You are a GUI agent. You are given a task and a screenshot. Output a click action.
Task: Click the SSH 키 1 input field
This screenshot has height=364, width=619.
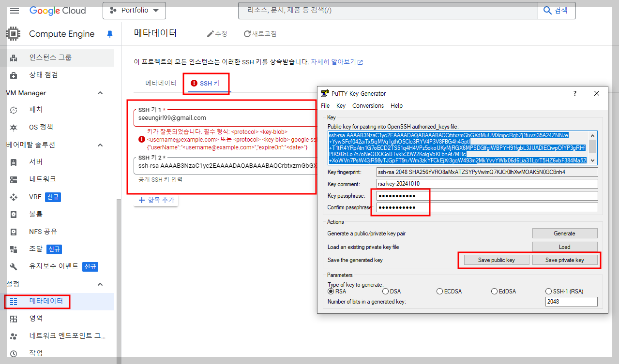coord(225,117)
